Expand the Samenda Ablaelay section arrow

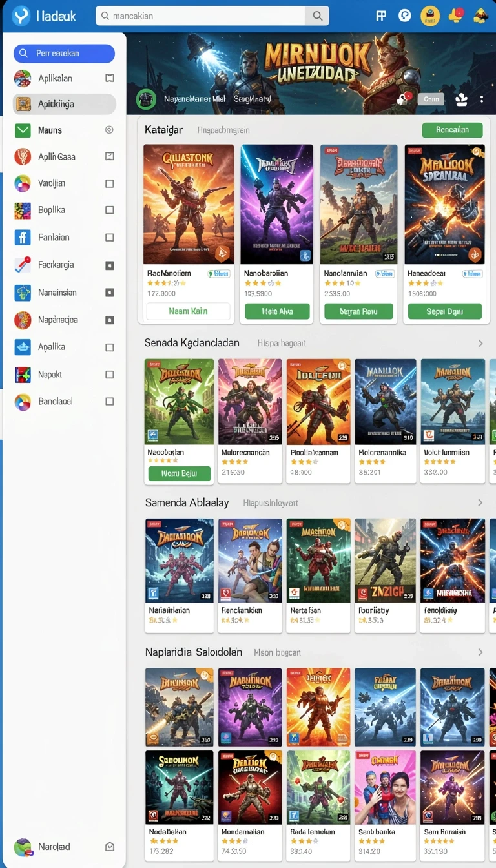tap(480, 502)
